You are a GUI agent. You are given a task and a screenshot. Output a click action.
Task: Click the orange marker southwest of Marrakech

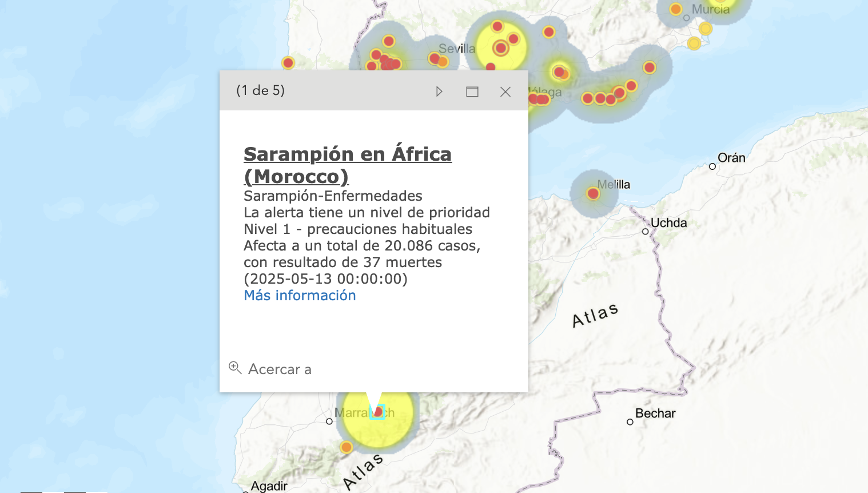[346, 447]
